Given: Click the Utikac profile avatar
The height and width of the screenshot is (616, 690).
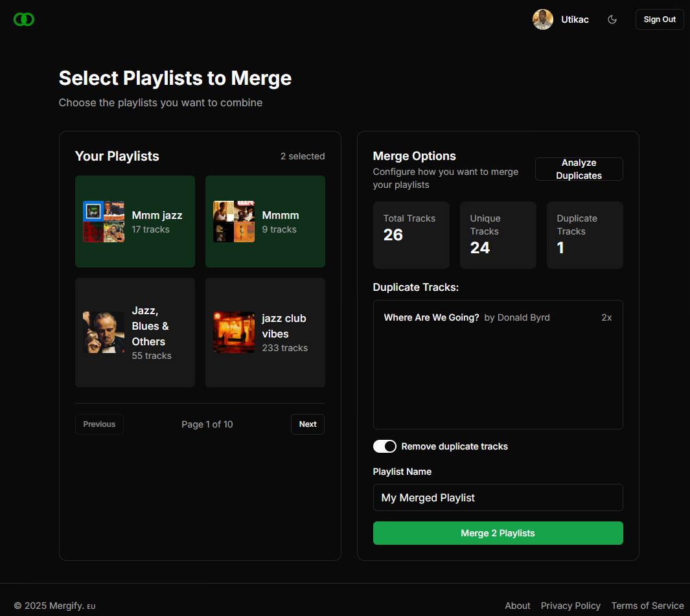Looking at the screenshot, I should click(x=542, y=19).
